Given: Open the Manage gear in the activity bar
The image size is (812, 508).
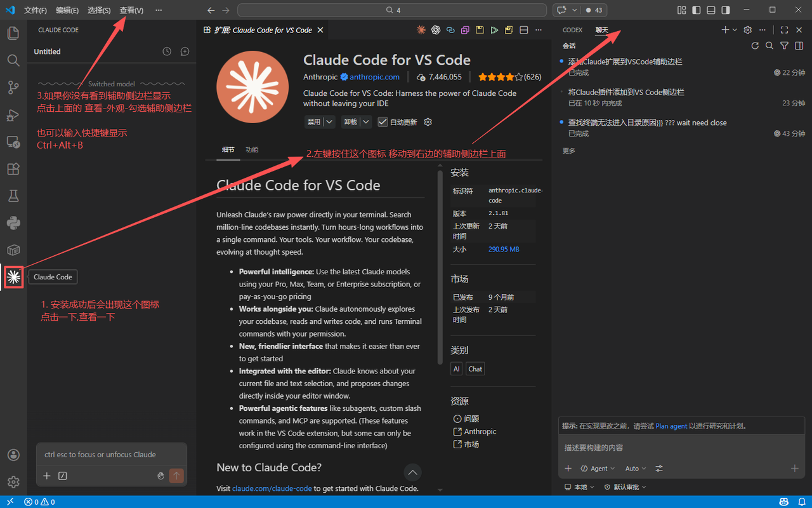Looking at the screenshot, I should coord(13,482).
